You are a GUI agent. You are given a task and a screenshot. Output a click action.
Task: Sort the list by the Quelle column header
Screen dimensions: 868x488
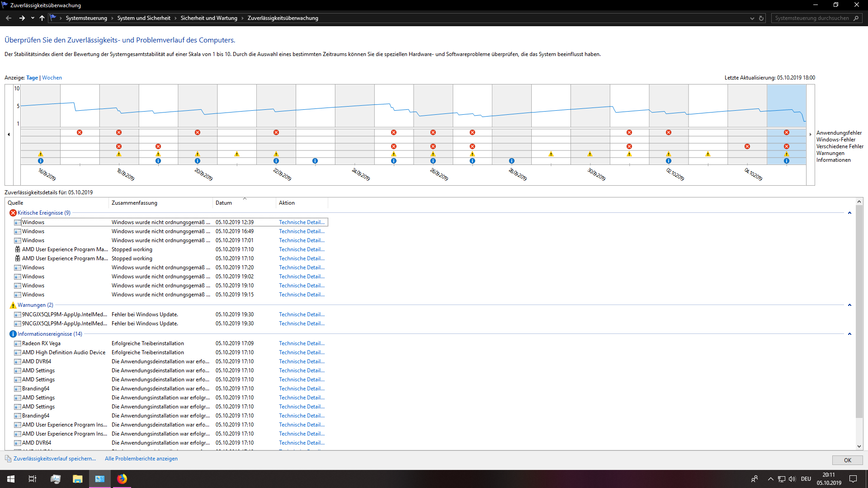click(x=57, y=203)
